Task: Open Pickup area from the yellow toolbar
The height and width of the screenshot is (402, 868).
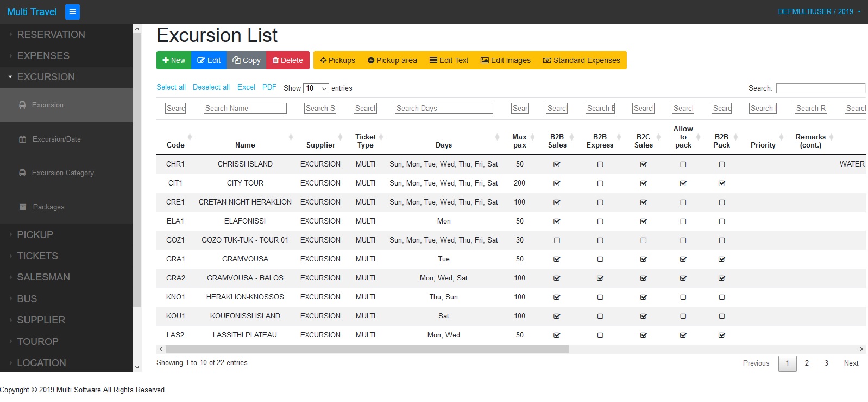Action: 392,60
